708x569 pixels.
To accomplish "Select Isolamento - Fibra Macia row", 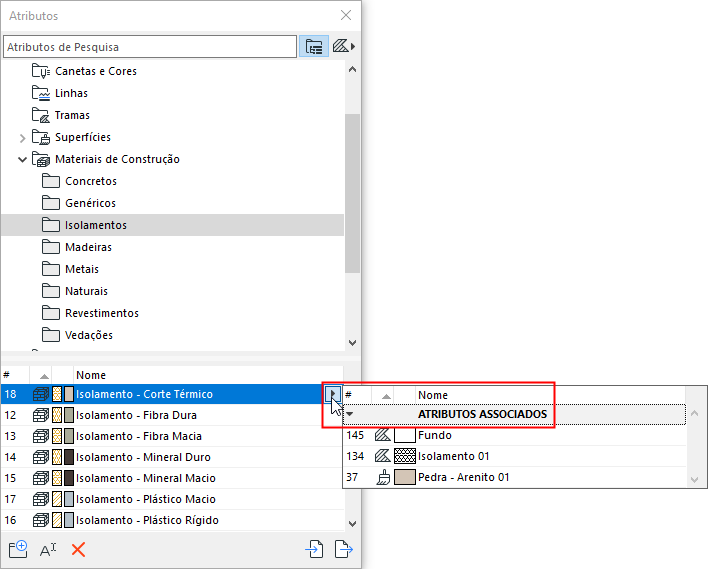I will click(x=172, y=436).
